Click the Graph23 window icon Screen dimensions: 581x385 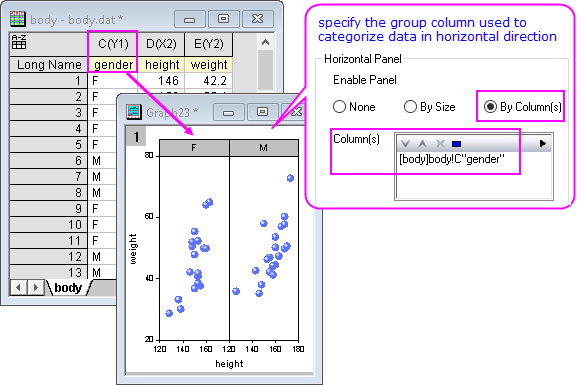coord(133,112)
